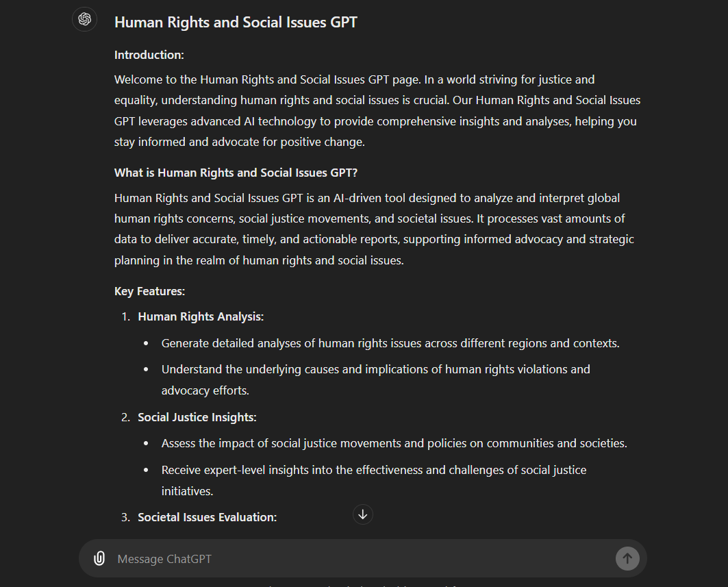Click the scroll-to-bottom arrow button
The height and width of the screenshot is (587, 728).
tap(363, 514)
